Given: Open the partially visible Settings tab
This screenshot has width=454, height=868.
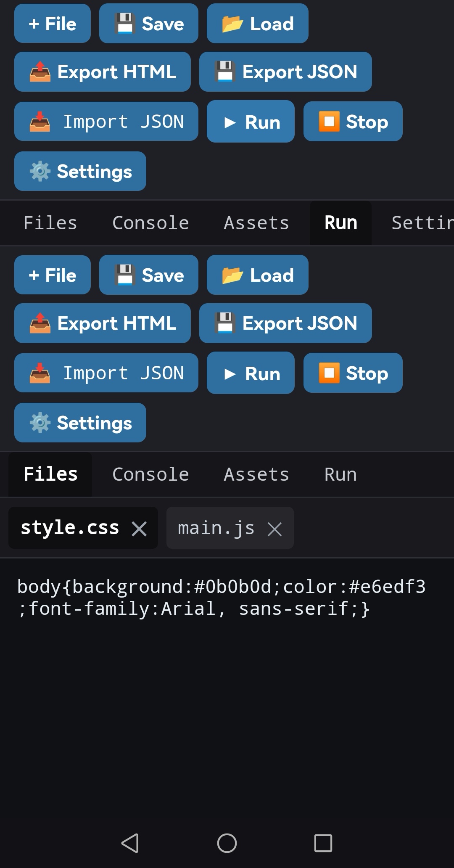Looking at the screenshot, I should 422,223.
